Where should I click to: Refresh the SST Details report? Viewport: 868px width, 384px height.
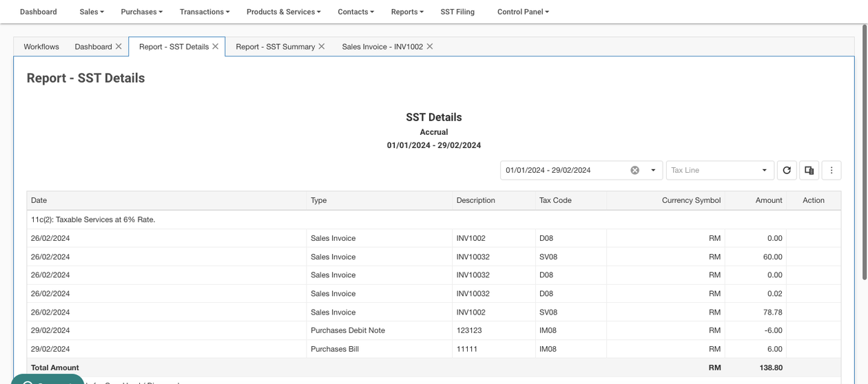pyautogui.click(x=787, y=170)
